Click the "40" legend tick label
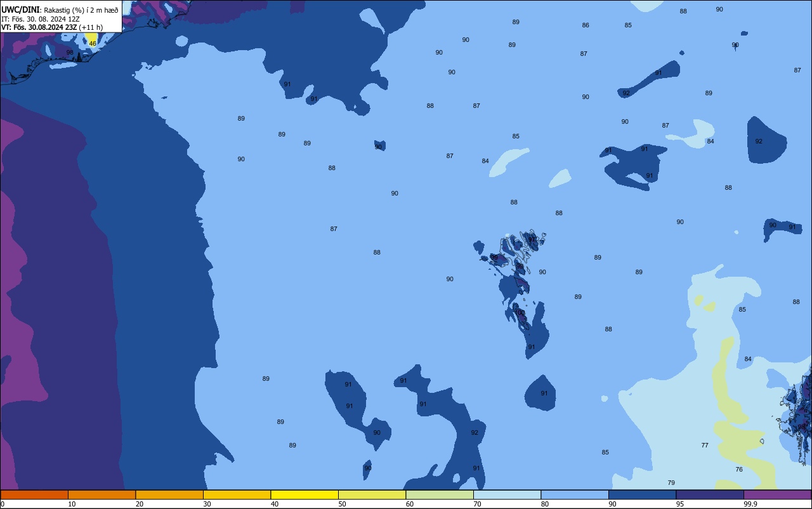Viewport: 812px width, 509px height. (x=275, y=504)
